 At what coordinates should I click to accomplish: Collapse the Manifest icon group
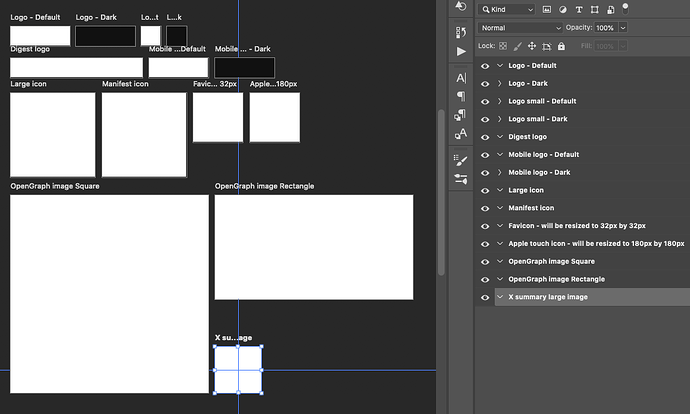[x=500, y=208]
